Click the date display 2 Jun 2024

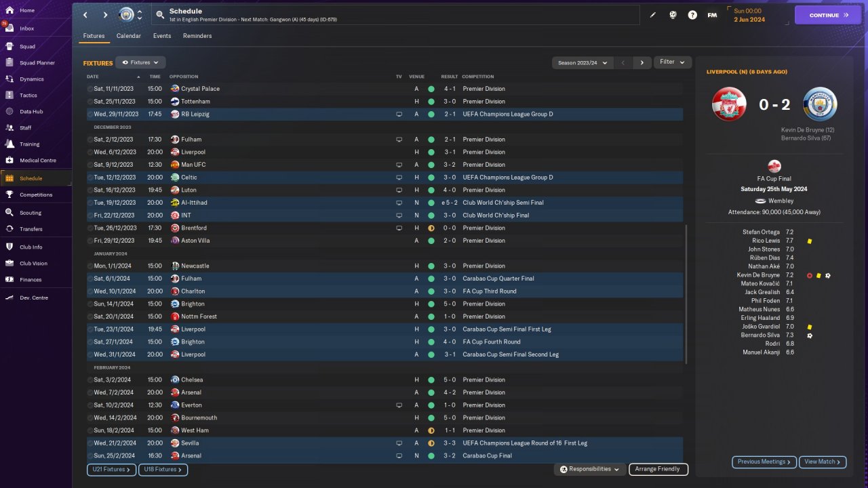[x=749, y=20]
